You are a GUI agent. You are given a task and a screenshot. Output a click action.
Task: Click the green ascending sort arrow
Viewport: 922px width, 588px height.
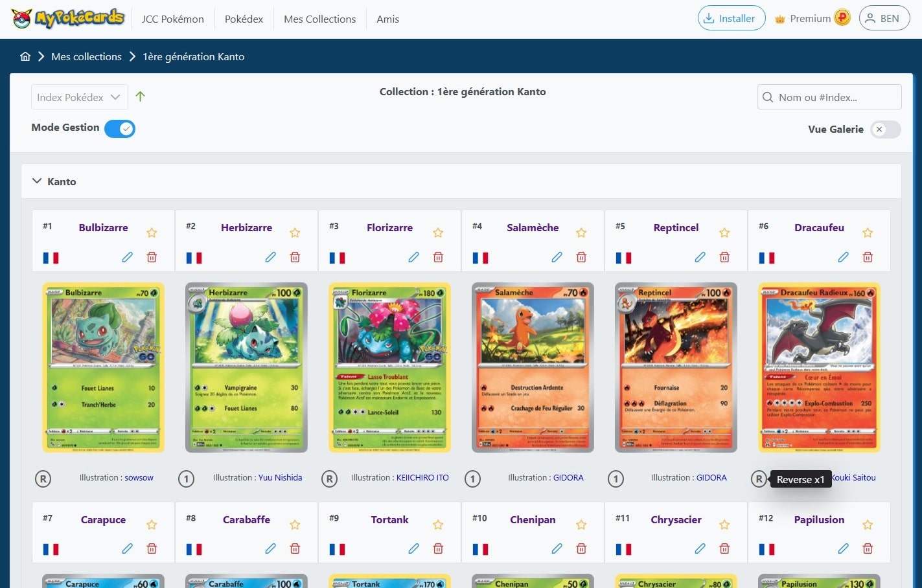click(141, 96)
